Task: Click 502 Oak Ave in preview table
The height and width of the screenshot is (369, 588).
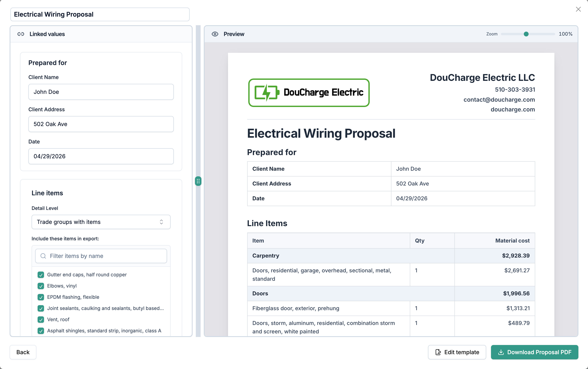Action: (412, 183)
